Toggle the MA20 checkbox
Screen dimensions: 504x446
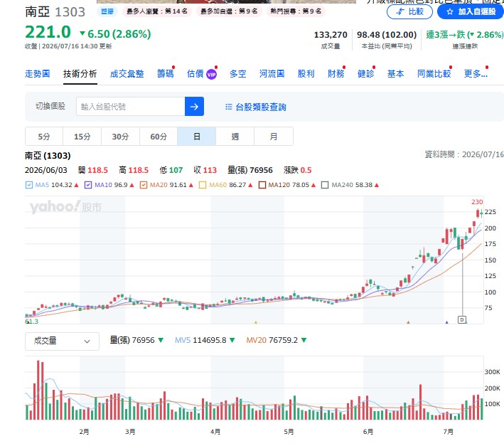144,185
